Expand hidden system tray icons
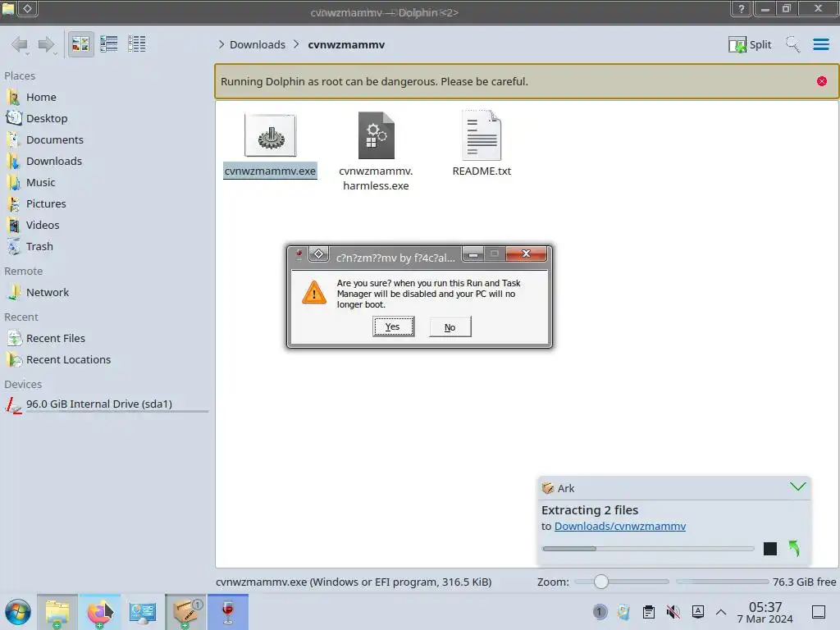 coord(721,612)
